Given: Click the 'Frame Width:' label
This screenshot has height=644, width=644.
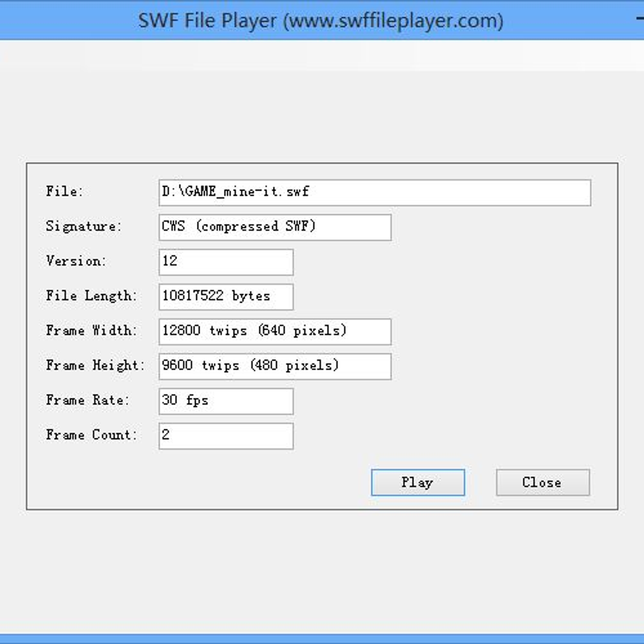Looking at the screenshot, I should click(x=91, y=330).
